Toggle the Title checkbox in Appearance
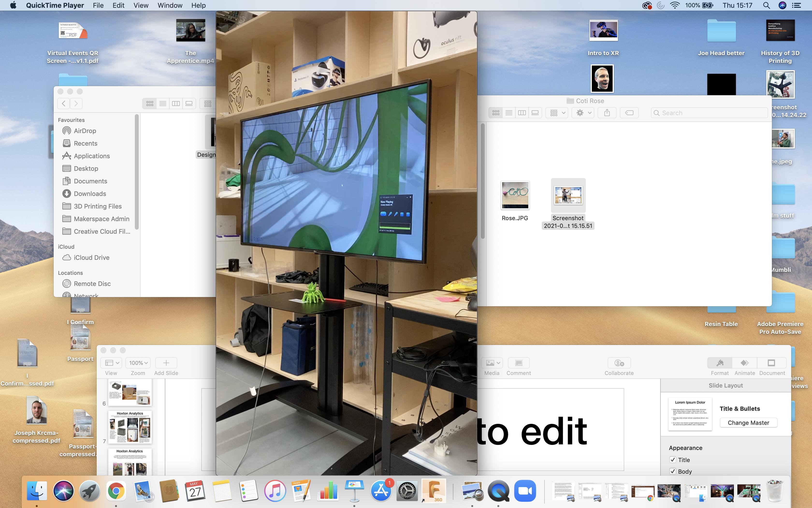This screenshot has height=508, width=812. click(x=672, y=460)
